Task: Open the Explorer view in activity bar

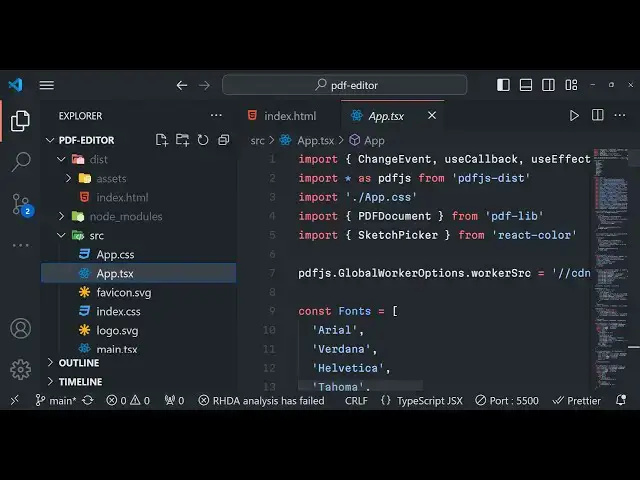Action: [20, 121]
